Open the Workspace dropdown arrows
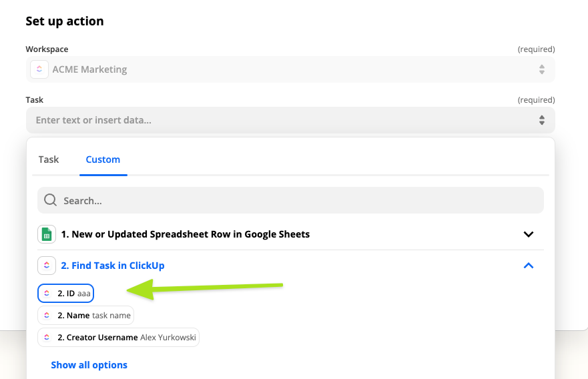The width and height of the screenshot is (588, 379). tap(541, 69)
